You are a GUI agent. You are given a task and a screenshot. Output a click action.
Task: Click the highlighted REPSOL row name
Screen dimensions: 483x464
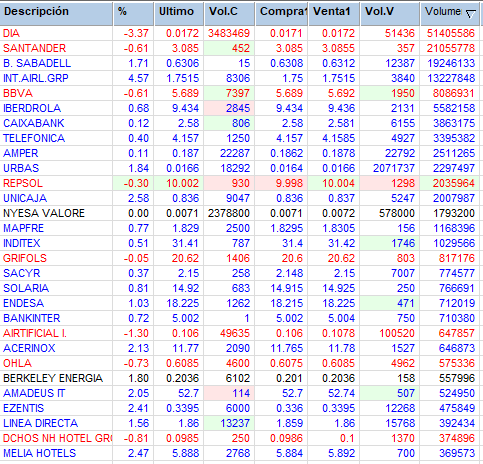pos(23,183)
